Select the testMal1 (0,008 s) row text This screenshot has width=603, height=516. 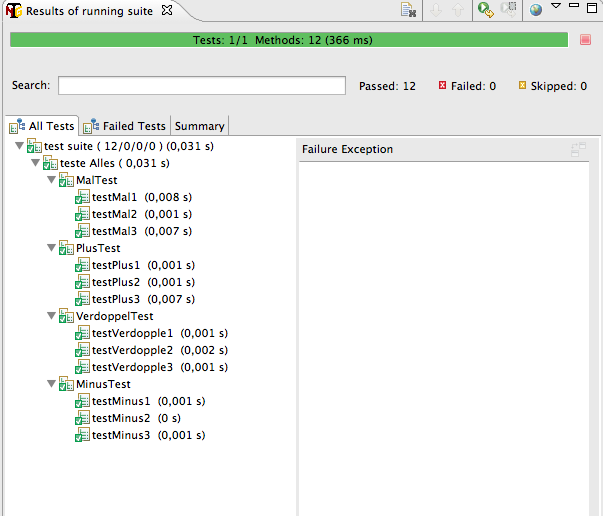(x=142, y=197)
